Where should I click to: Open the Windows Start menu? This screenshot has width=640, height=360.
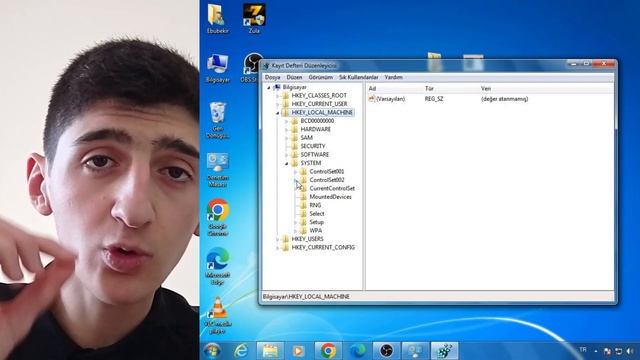click(x=212, y=351)
